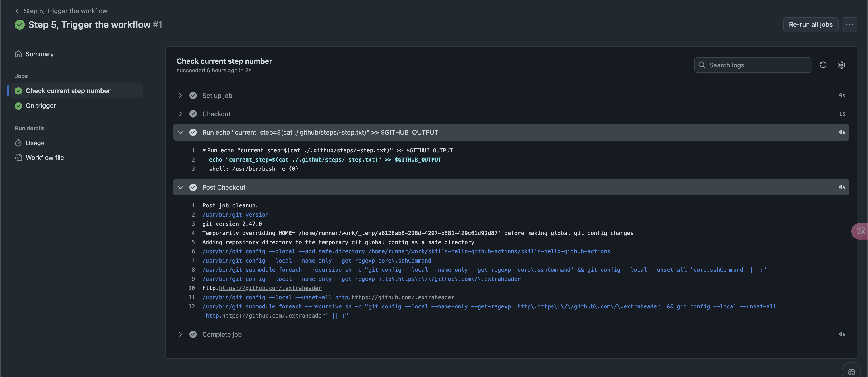The height and width of the screenshot is (377, 868).
Task: Select the On trigger job
Action: pyautogui.click(x=40, y=106)
